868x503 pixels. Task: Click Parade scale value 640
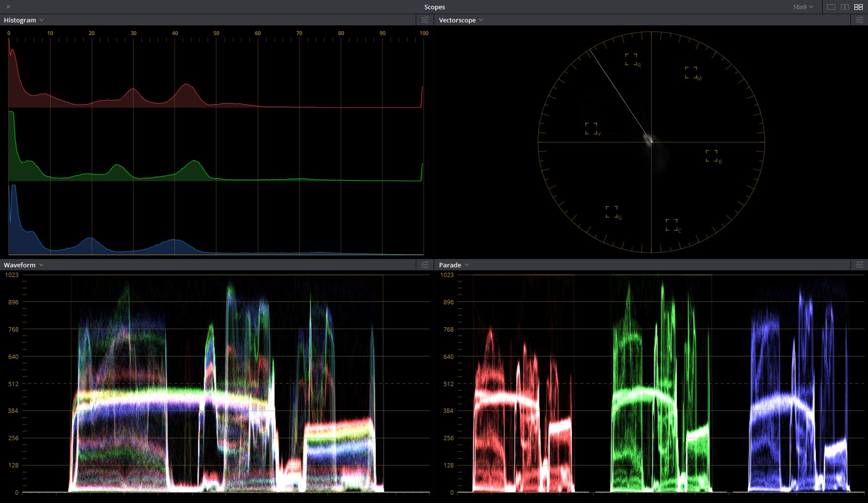pyautogui.click(x=448, y=357)
